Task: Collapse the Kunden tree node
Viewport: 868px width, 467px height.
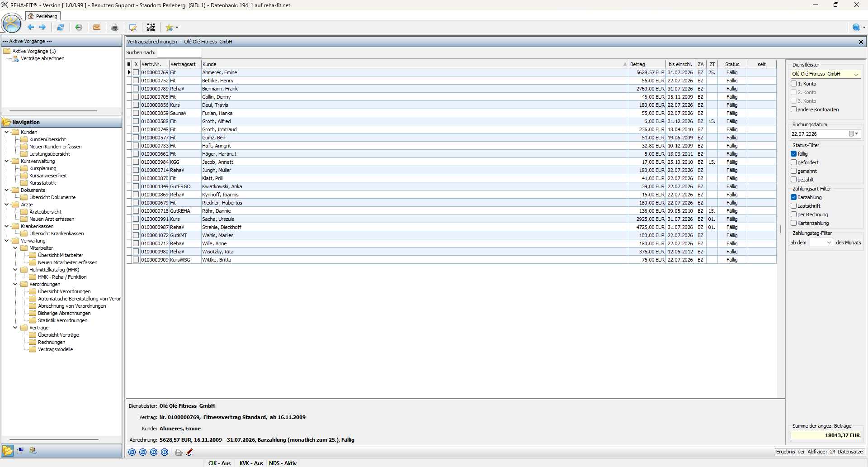Action: point(7,132)
